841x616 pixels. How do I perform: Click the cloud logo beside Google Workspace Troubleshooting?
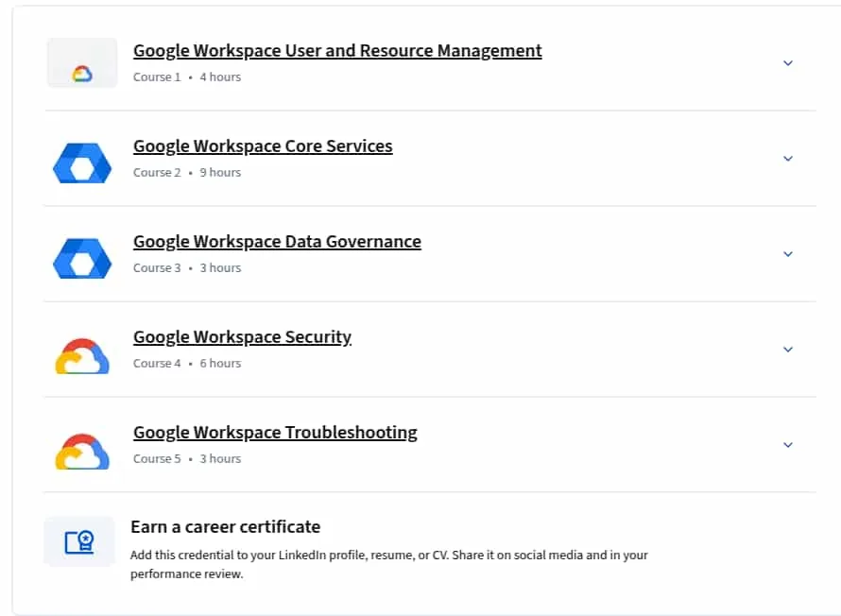pos(82,452)
